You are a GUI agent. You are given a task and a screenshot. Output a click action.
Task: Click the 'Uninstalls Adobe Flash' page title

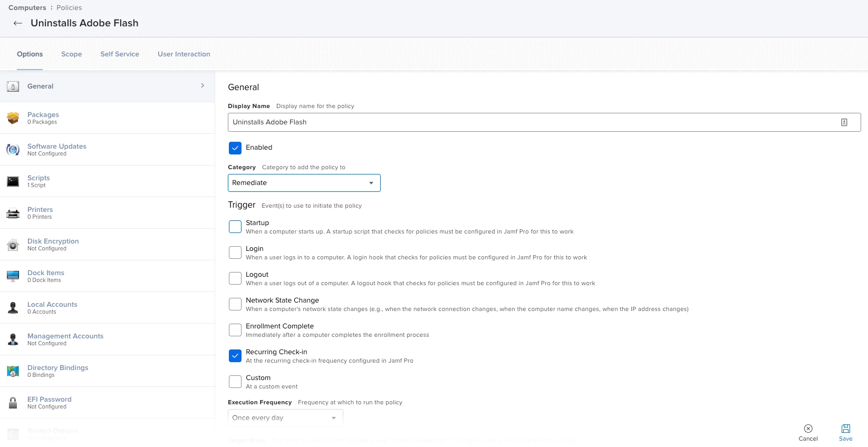click(84, 23)
